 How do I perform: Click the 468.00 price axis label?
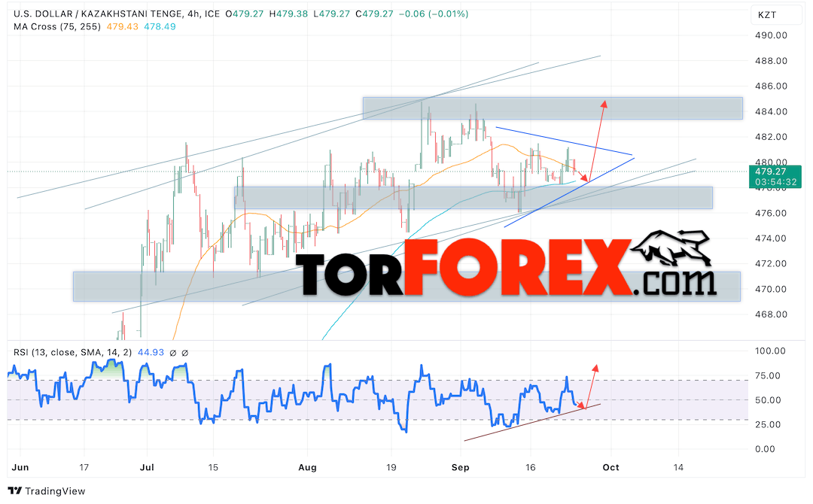(x=771, y=314)
